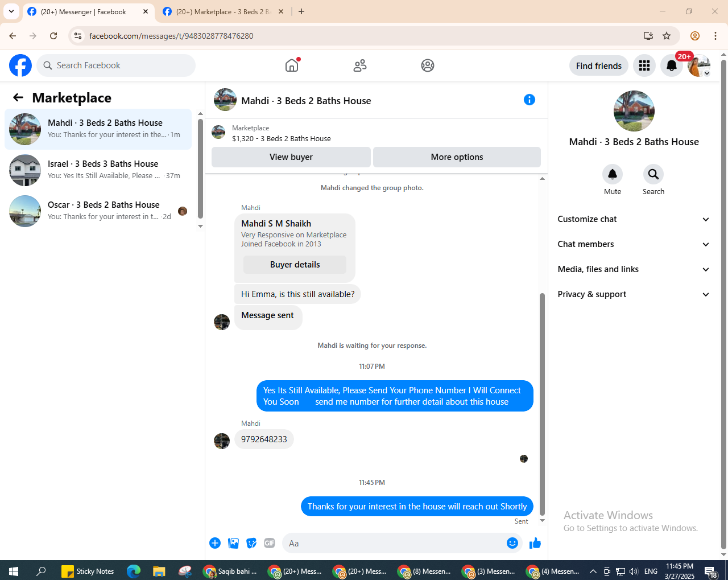728x580 pixels.
Task: Click More options button
Action: point(457,157)
